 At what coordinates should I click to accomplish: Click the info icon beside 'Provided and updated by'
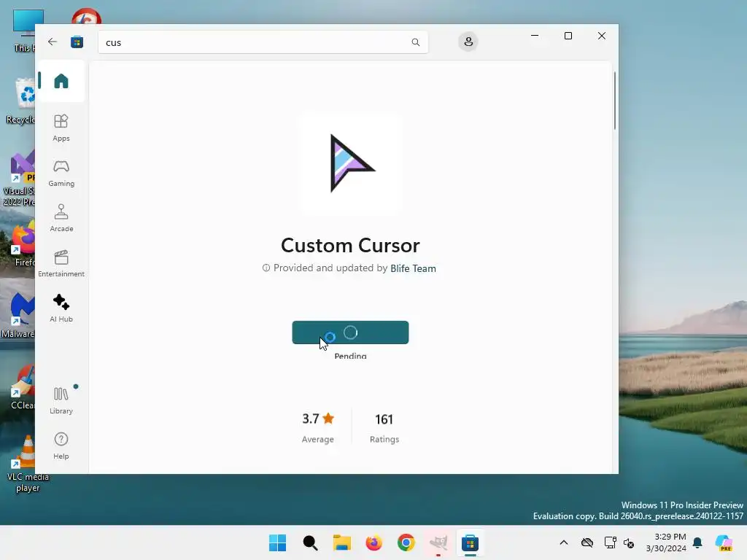coord(266,268)
